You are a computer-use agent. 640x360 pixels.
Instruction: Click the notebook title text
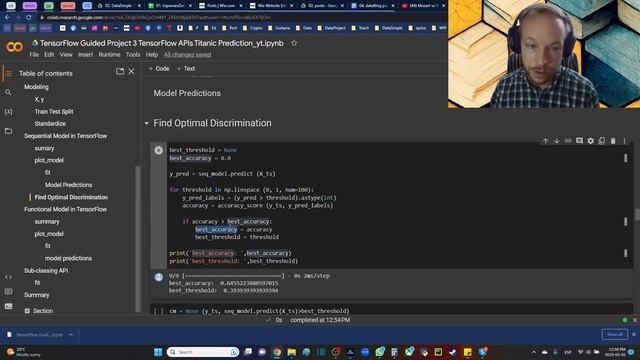click(x=162, y=43)
